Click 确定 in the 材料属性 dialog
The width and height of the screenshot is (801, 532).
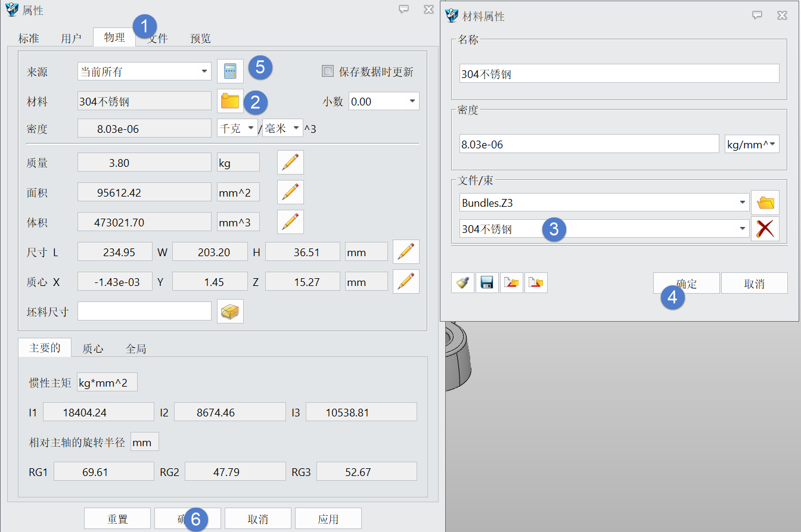pyautogui.click(x=687, y=283)
